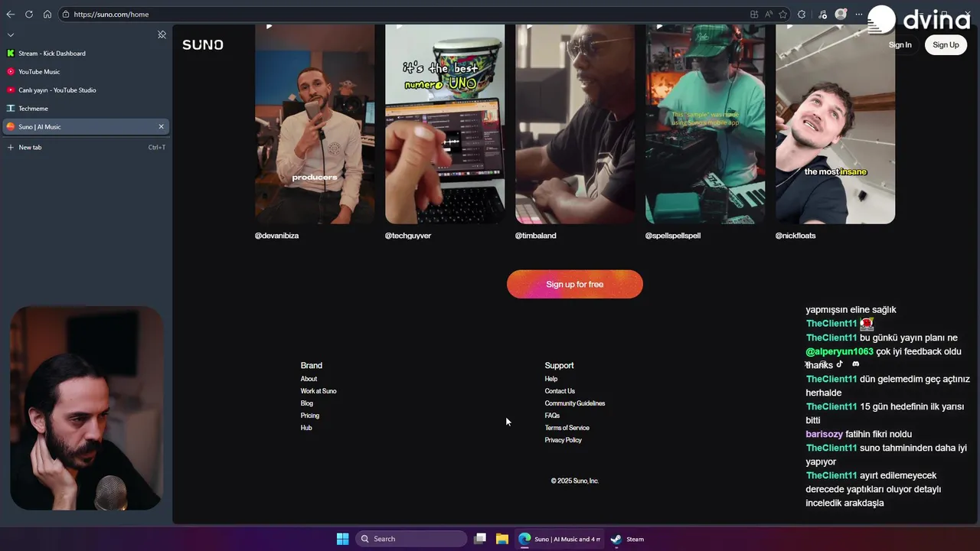Viewport: 980px width, 551px height.
Task: Unpin the vertical tabs pane
Action: coord(162,34)
